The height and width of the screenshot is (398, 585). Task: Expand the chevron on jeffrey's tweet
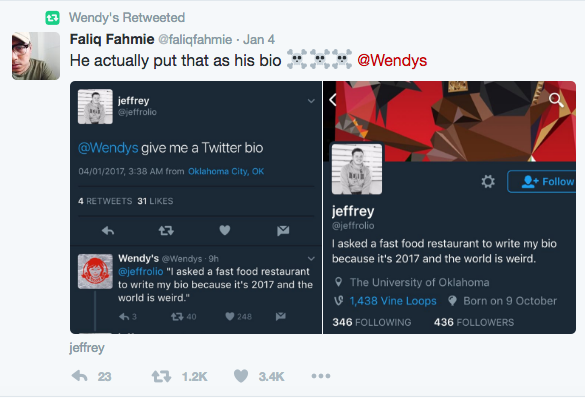click(311, 101)
